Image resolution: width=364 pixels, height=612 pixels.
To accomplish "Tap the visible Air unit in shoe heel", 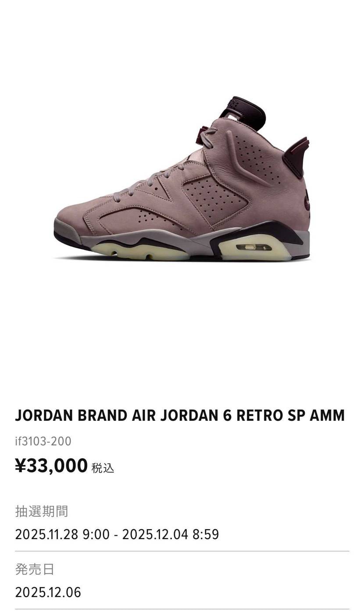I will point(253,247).
